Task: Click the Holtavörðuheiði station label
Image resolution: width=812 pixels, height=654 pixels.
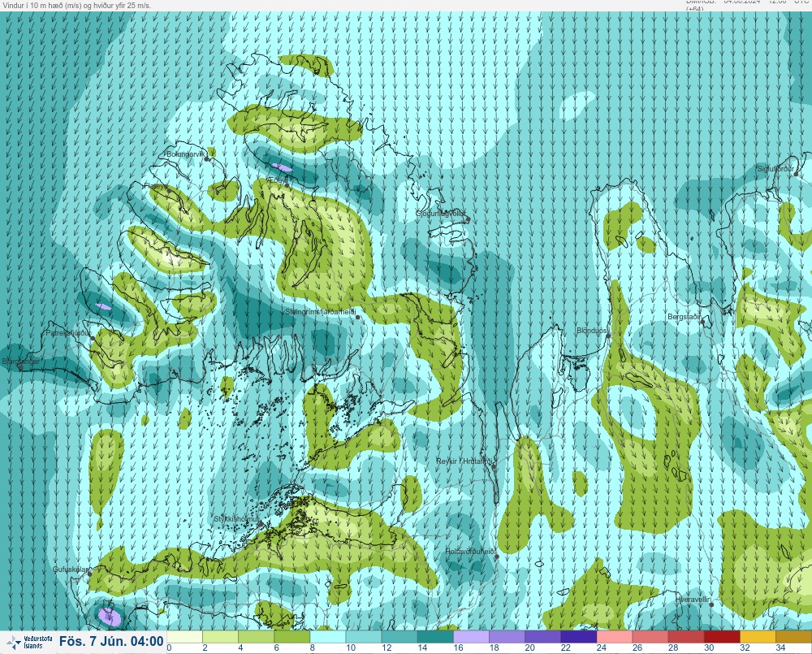Action: point(469,552)
